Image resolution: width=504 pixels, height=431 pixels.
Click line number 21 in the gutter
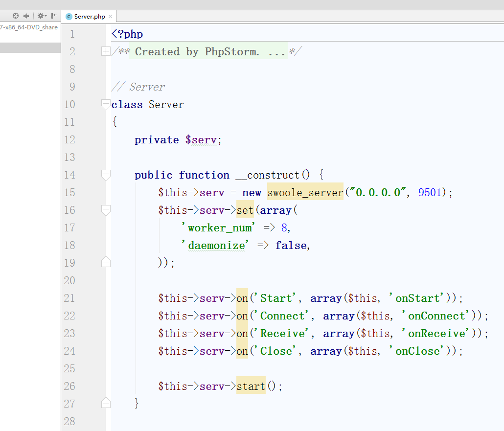(69, 298)
